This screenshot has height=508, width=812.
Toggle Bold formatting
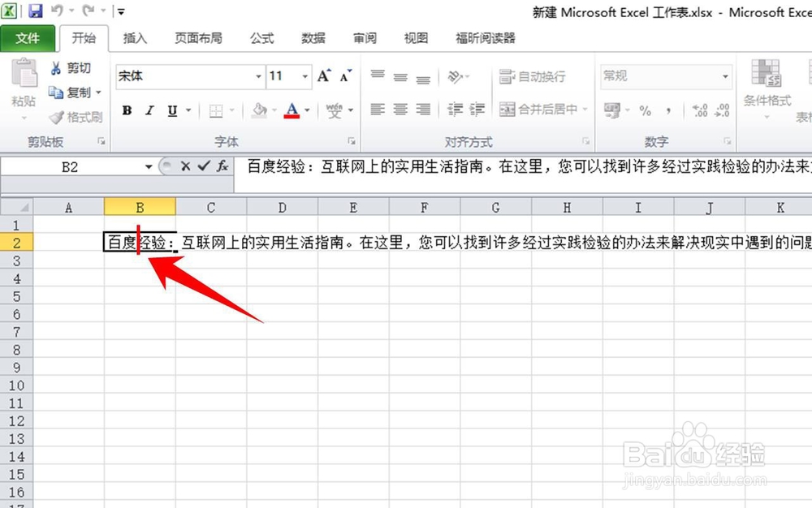(127, 110)
